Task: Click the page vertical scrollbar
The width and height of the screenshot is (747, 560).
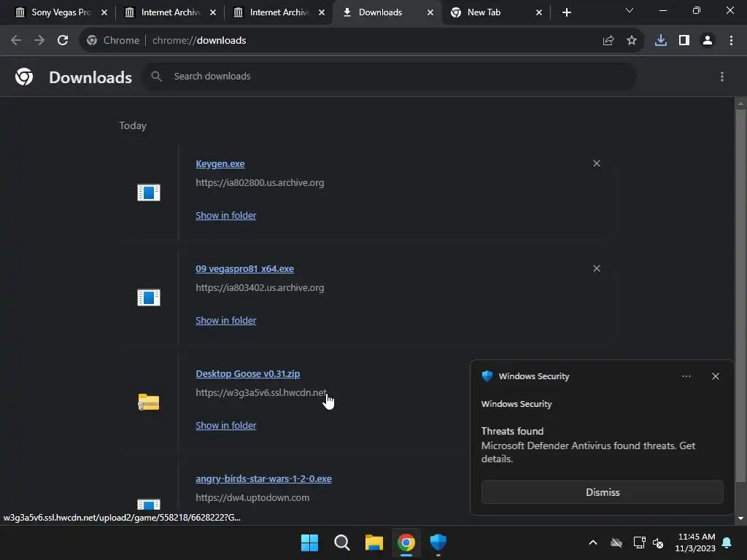Action: pyautogui.click(x=740, y=295)
